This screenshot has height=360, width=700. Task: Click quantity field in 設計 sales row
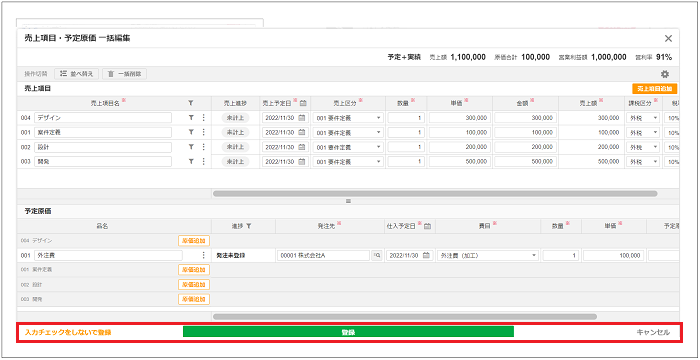click(x=406, y=147)
